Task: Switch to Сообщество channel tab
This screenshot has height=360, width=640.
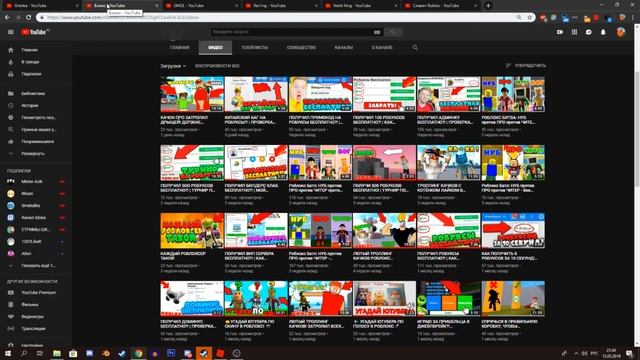Action: [301, 47]
